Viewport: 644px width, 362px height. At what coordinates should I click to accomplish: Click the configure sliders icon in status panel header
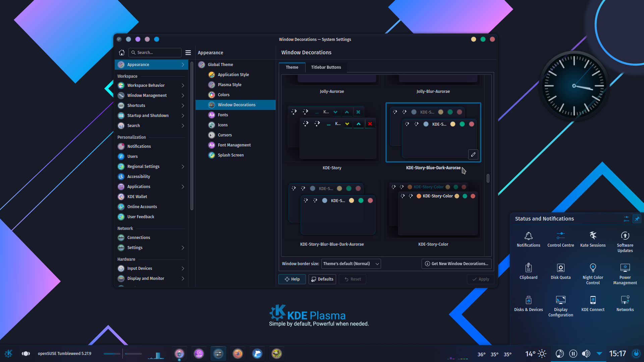point(626,219)
